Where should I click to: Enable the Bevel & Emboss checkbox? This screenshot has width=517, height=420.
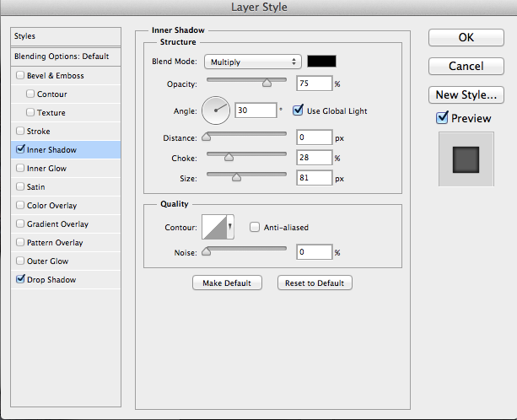pos(20,75)
